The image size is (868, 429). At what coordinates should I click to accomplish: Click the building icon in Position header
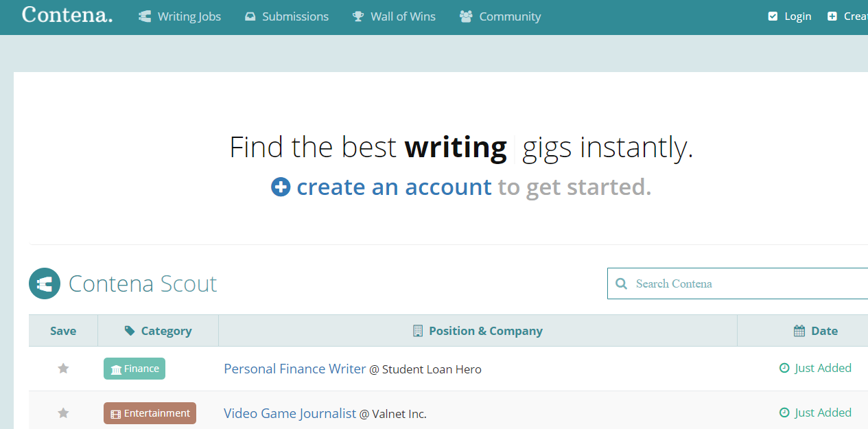tap(418, 331)
